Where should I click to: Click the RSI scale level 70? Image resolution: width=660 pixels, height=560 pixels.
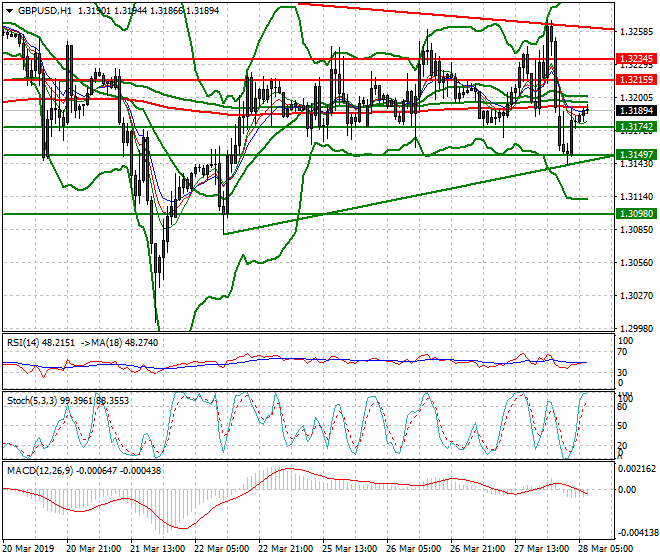(x=622, y=352)
